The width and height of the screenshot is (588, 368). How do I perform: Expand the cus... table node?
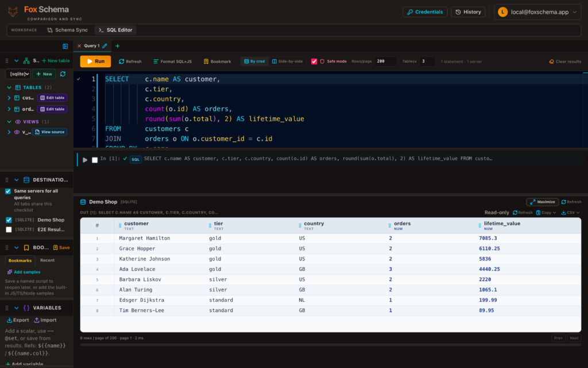(9, 98)
